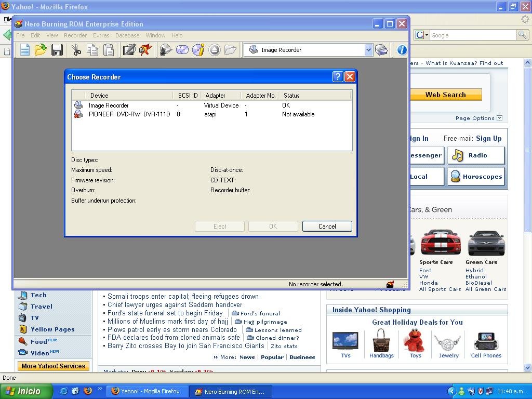Click the Copy Disc double-disc icon
The width and height of the screenshot is (532, 399).
182,50
